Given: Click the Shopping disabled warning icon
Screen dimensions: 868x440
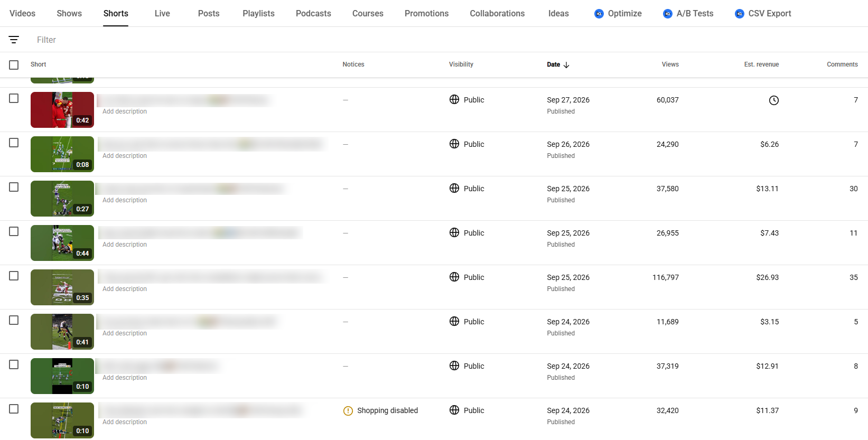Looking at the screenshot, I should click(348, 411).
